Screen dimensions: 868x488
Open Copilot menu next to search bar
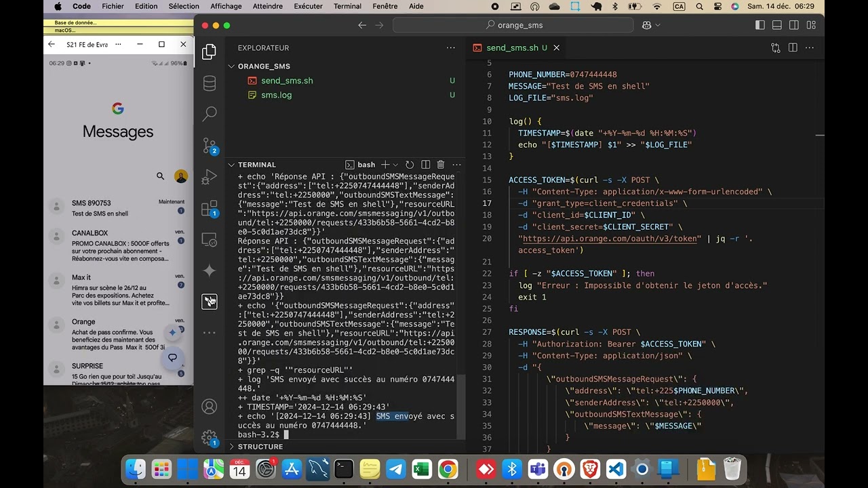tap(650, 25)
